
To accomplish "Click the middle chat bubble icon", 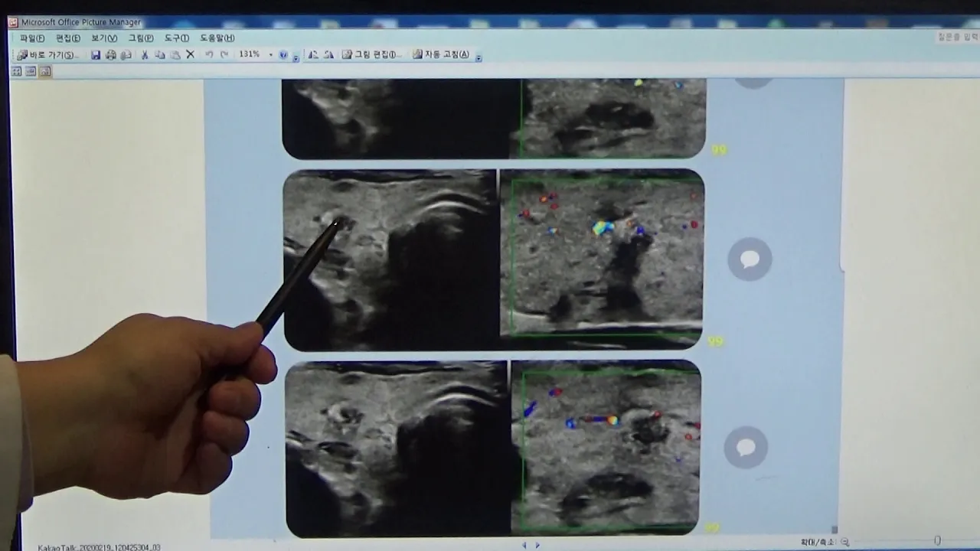I will (750, 259).
